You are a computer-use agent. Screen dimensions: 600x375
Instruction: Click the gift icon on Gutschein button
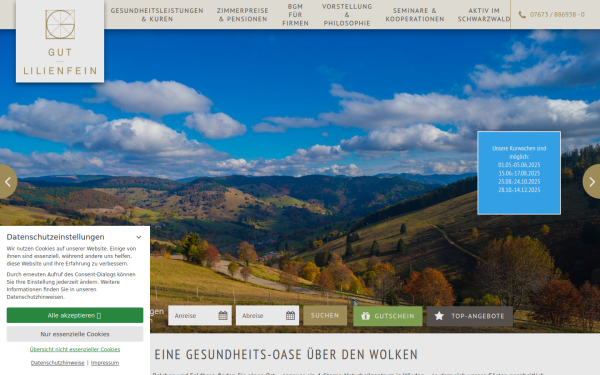(x=365, y=316)
